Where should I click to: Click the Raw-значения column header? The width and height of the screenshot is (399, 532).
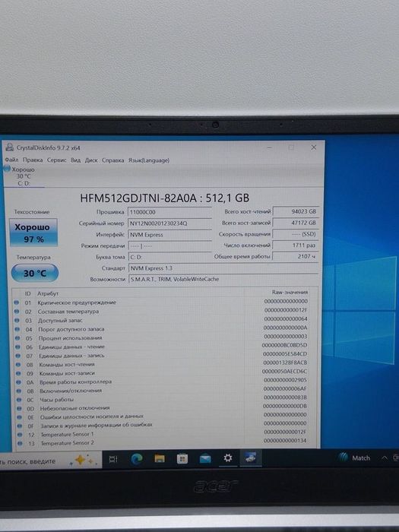click(x=290, y=292)
